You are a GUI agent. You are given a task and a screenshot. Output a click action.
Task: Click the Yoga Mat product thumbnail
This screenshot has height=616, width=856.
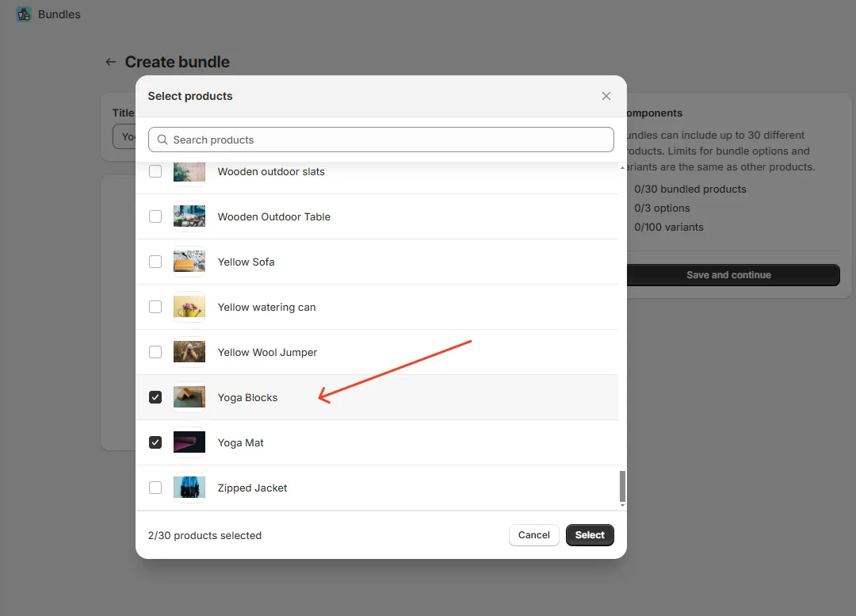(189, 442)
